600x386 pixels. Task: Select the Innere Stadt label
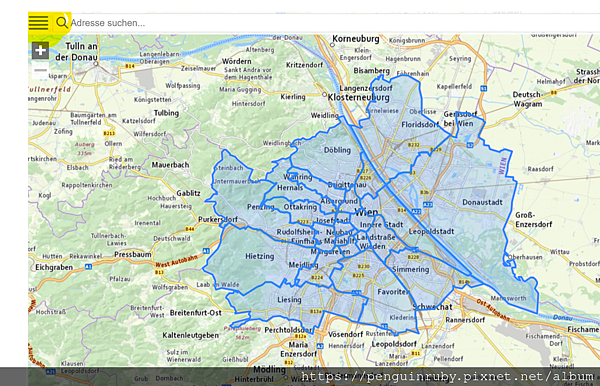pos(381,225)
